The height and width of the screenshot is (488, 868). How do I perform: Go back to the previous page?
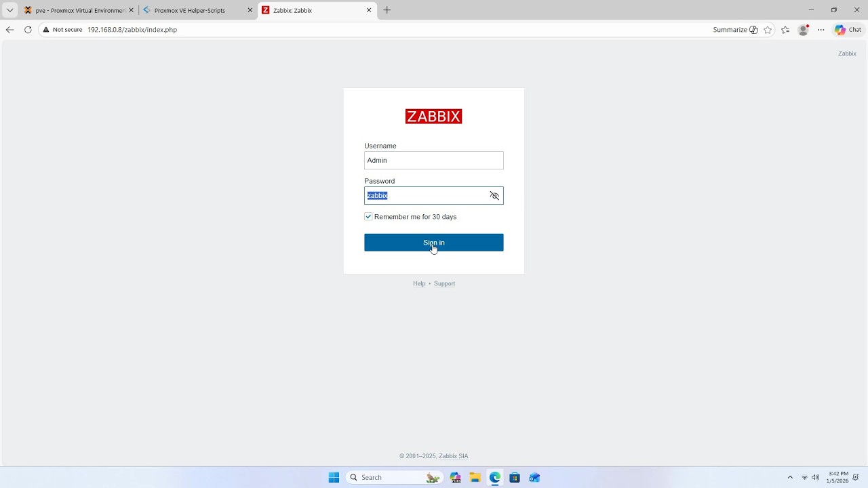(x=9, y=30)
